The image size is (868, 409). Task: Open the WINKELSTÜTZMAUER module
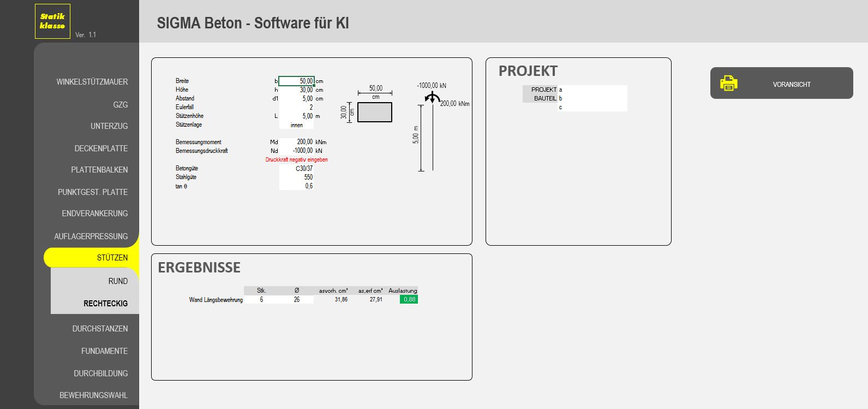tap(92, 82)
